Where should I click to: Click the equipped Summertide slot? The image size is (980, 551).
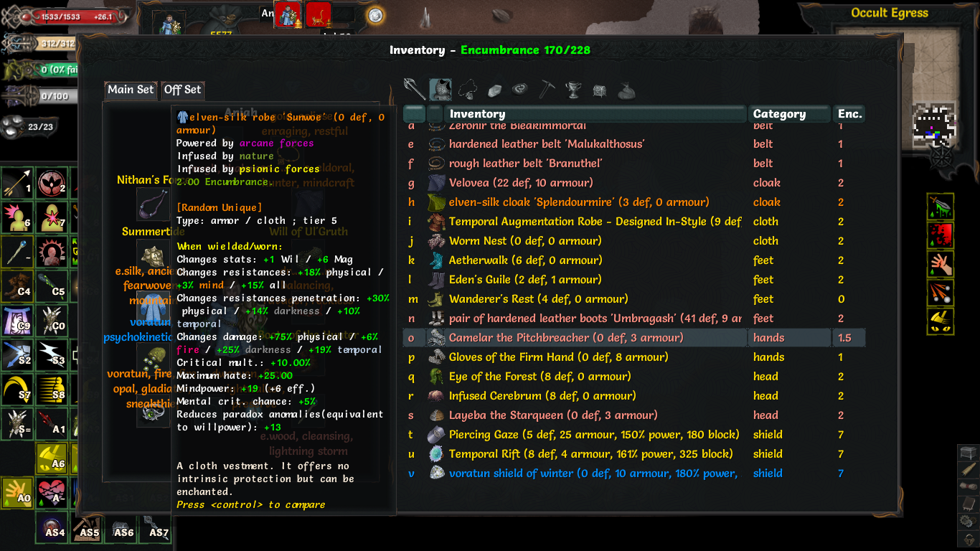pyautogui.click(x=154, y=255)
